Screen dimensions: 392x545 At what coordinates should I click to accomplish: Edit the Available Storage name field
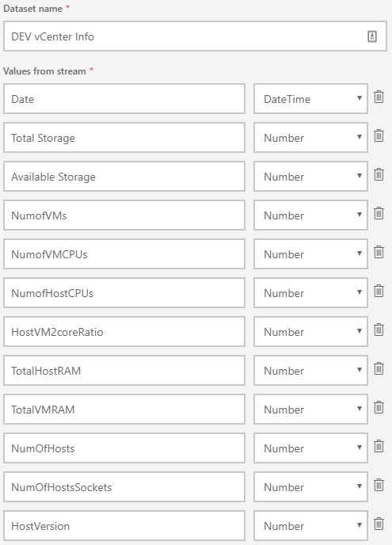tap(124, 176)
